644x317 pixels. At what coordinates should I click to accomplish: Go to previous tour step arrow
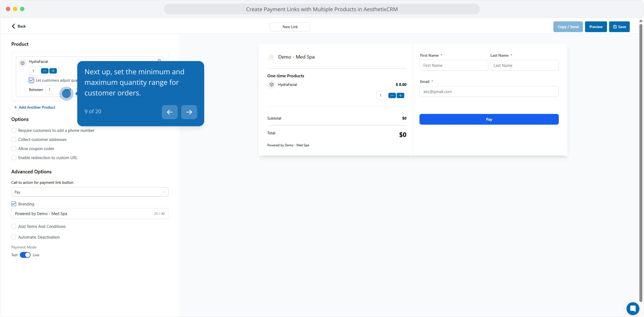coord(170,112)
